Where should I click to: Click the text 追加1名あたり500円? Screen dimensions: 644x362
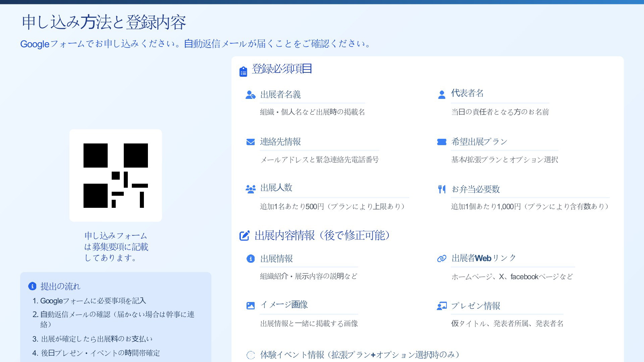[x=292, y=206]
